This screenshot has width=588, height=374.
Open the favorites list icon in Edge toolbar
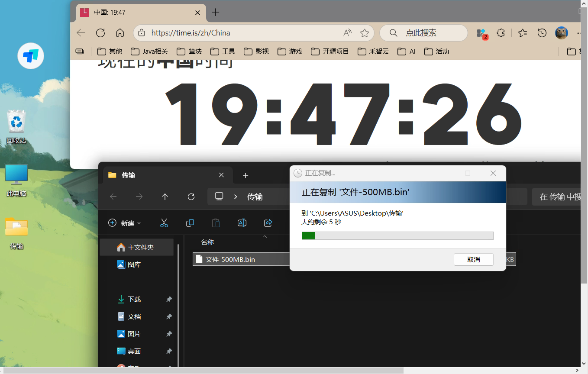click(x=523, y=33)
